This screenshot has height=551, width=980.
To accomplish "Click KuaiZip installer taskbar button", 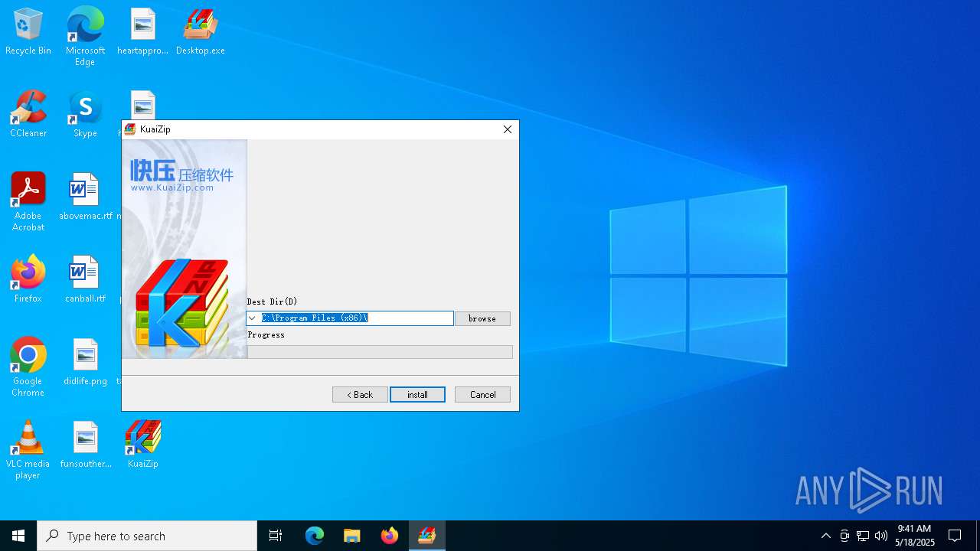I will click(426, 536).
